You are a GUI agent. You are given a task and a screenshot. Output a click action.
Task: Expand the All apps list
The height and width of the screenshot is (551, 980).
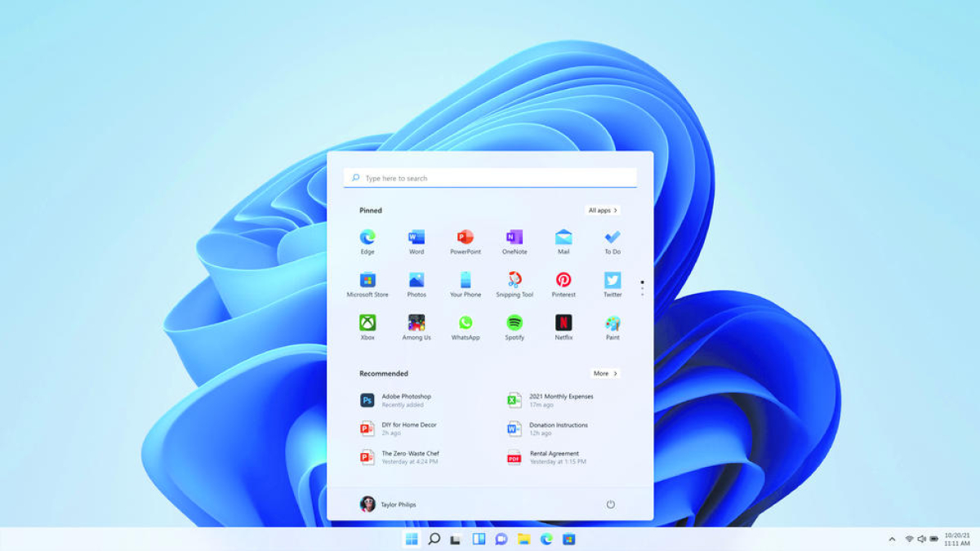(x=604, y=210)
